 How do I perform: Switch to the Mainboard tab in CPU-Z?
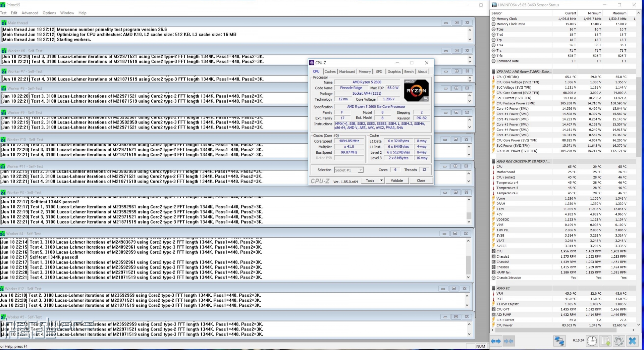pyautogui.click(x=347, y=71)
